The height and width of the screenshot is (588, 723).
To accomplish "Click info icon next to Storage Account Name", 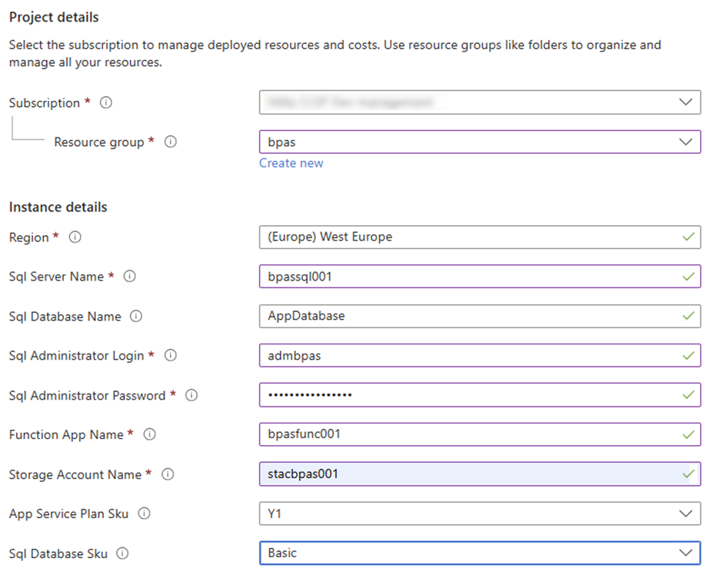I will coord(168,474).
